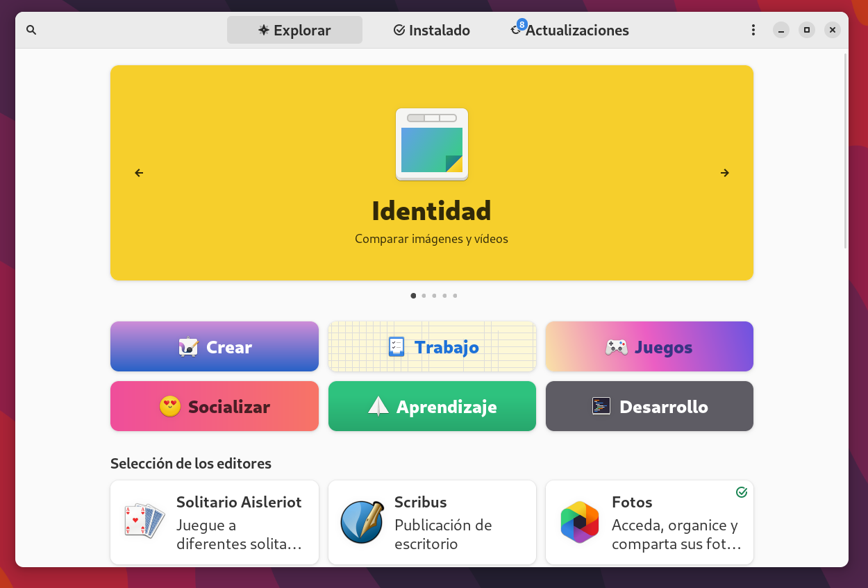Open the Juegos category
This screenshot has width=868, height=588.
pos(649,346)
